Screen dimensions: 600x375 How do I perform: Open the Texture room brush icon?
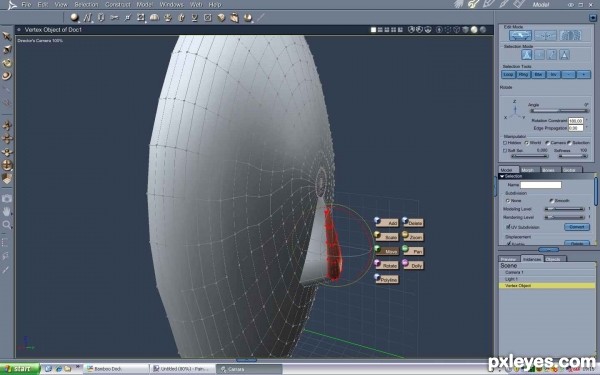[x=504, y=4]
